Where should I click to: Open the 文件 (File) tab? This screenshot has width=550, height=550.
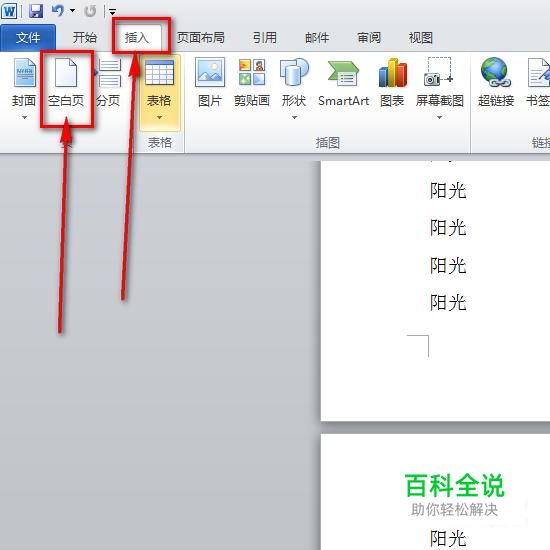(x=28, y=38)
